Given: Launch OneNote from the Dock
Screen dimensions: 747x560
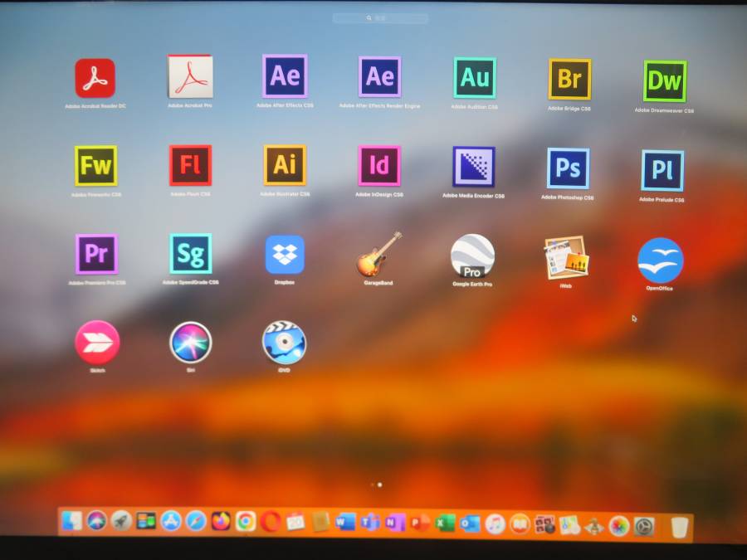Looking at the screenshot, I should 395,523.
